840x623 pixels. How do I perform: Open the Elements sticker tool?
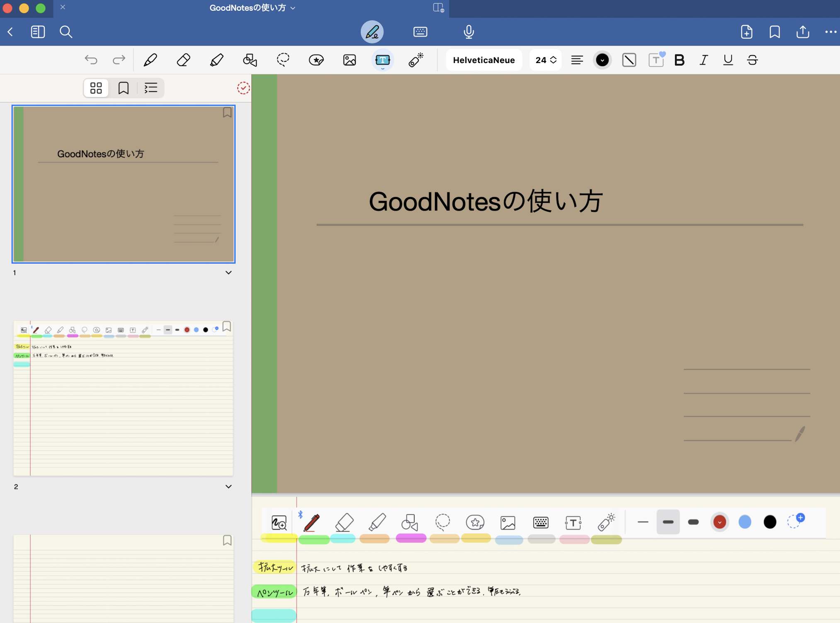pyautogui.click(x=316, y=60)
